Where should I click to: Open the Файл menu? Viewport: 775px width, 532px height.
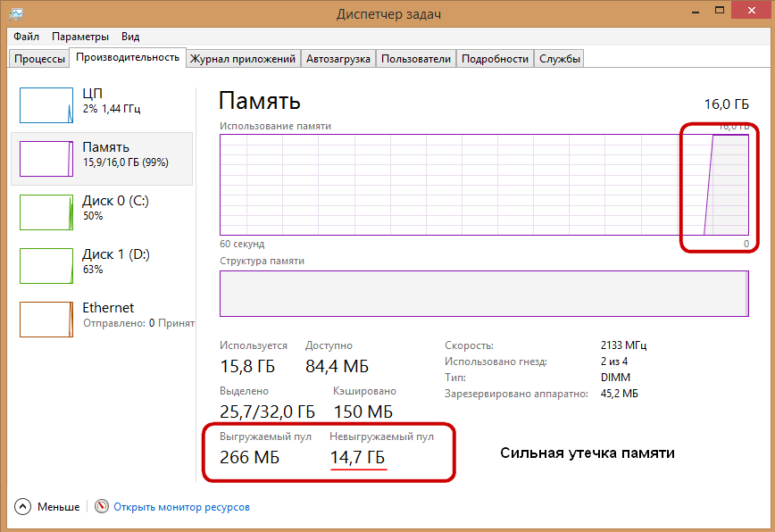tap(26, 37)
